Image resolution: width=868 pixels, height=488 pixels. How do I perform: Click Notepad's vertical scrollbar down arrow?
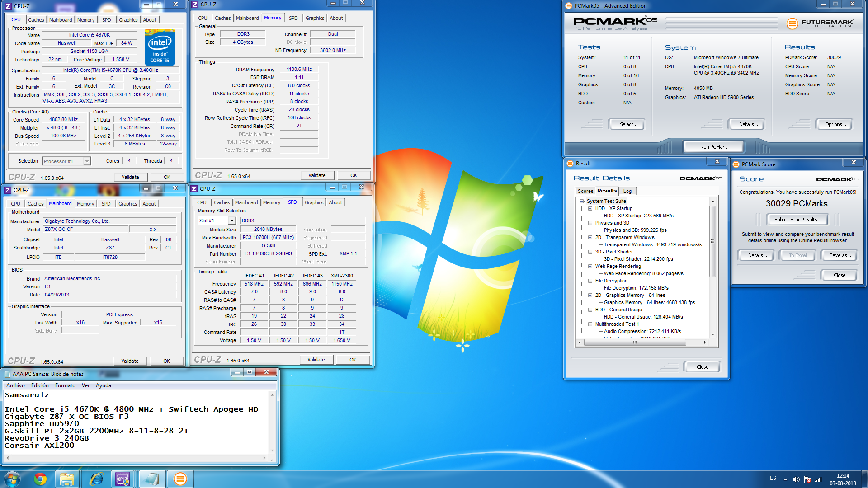[x=272, y=450]
